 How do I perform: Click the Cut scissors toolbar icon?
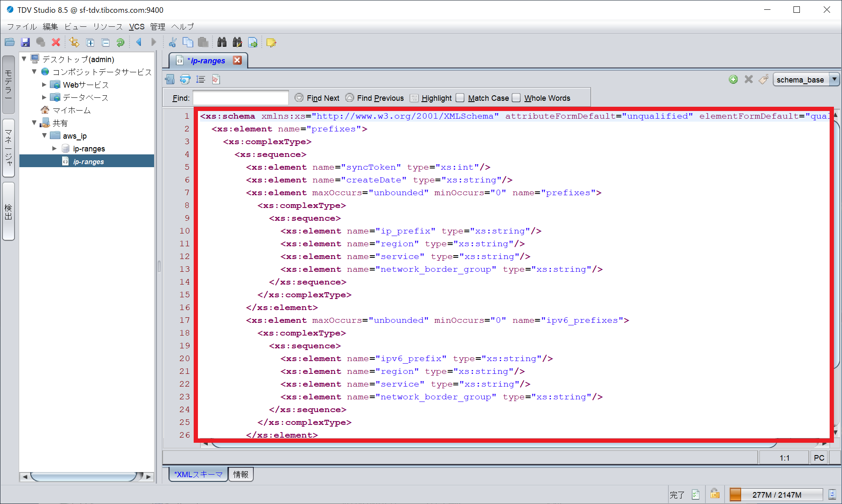pos(172,43)
